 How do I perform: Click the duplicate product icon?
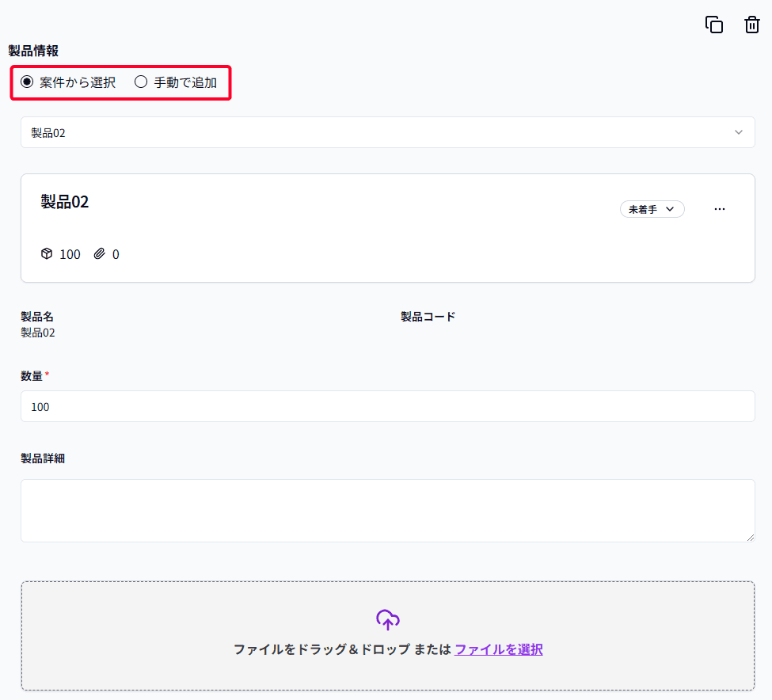point(714,25)
